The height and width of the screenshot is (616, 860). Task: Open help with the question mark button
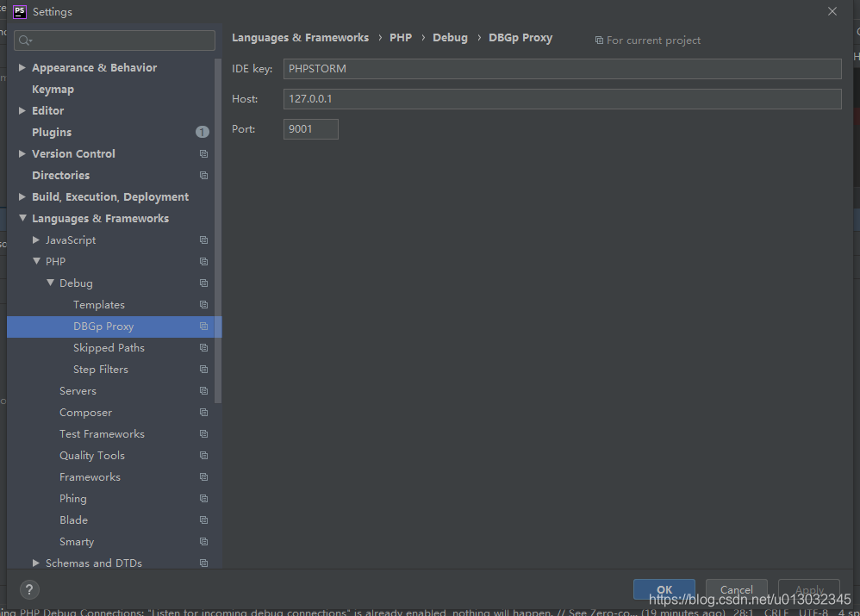29,589
